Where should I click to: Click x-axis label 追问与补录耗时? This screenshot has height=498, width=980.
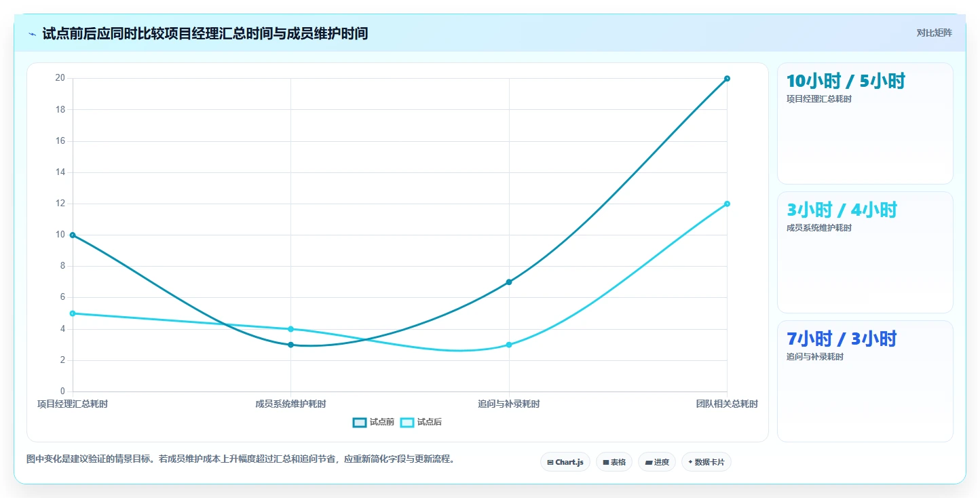click(509, 404)
